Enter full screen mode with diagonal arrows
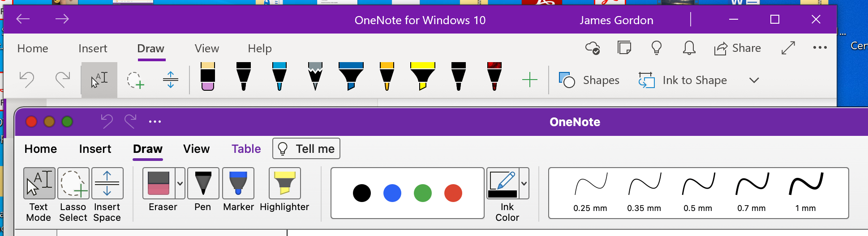Image resolution: width=868 pixels, height=236 pixels. pos(788,48)
